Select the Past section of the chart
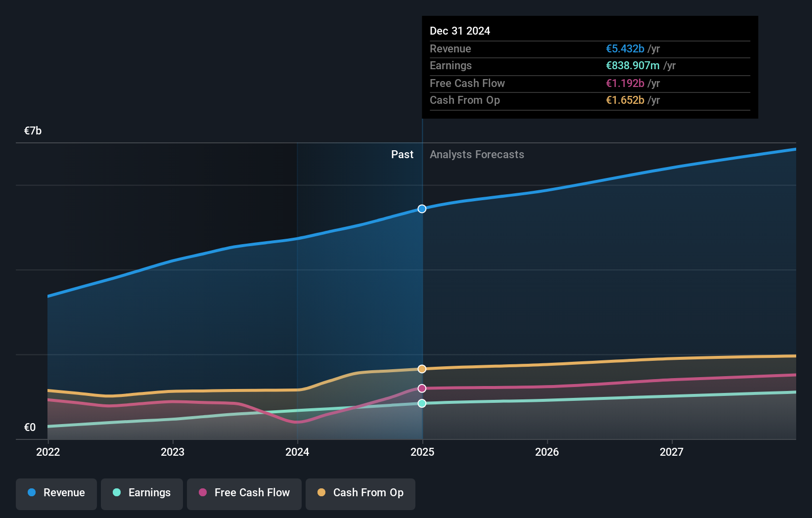The width and height of the screenshot is (812, 518). (x=402, y=154)
